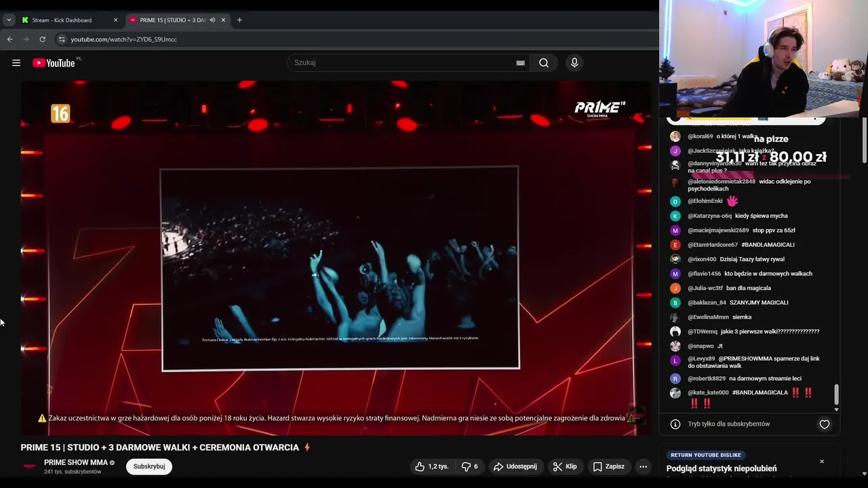Go back with the browser arrow
Viewport: 868px width, 488px height.
[9, 39]
